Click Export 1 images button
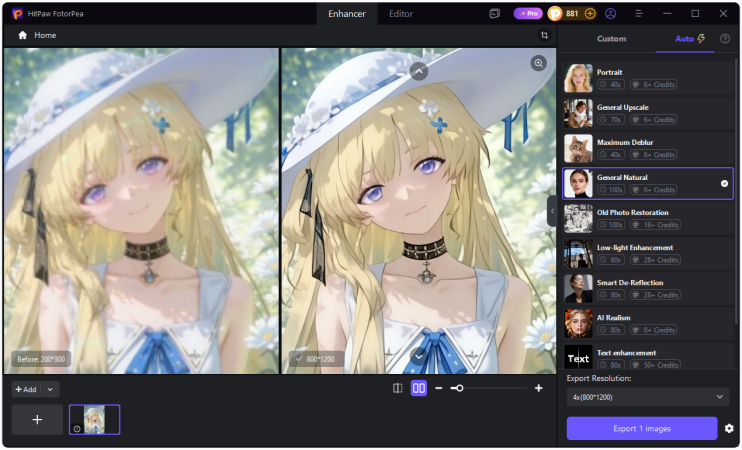The width and height of the screenshot is (742, 450). [x=642, y=429]
